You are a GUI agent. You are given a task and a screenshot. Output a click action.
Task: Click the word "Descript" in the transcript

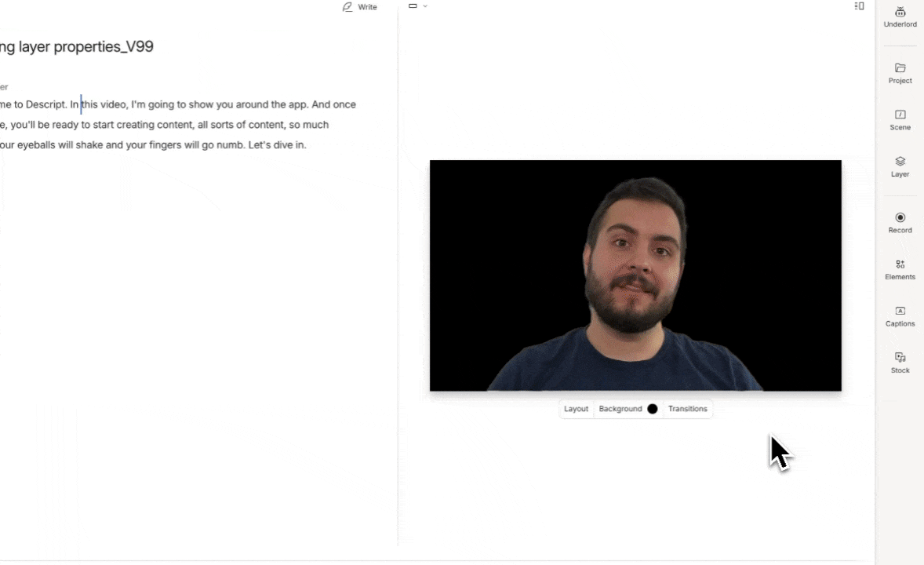(45, 104)
